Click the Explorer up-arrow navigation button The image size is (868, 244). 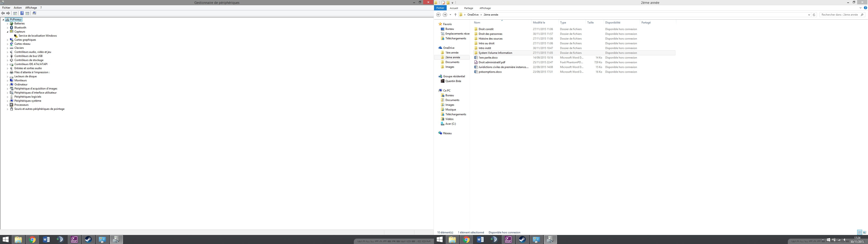tap(455, 15)
